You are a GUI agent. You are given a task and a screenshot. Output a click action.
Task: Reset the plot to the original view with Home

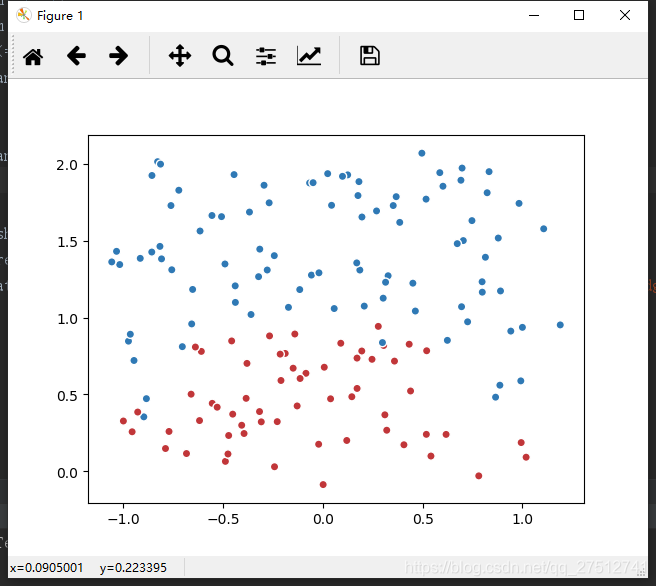[x=33, y=56]
